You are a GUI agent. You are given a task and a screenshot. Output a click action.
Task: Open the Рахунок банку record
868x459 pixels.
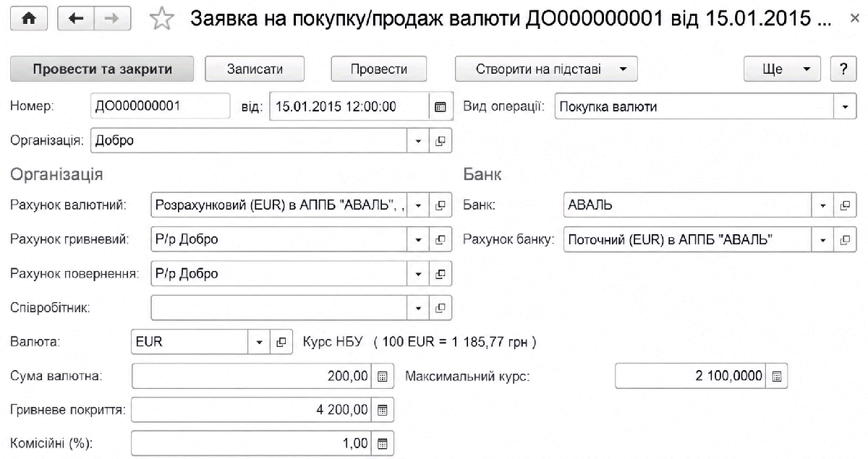(x=845, y=239)
